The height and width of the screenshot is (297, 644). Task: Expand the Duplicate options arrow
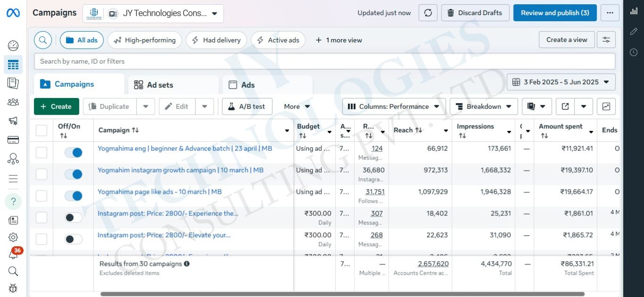click(x=146, y=107)
